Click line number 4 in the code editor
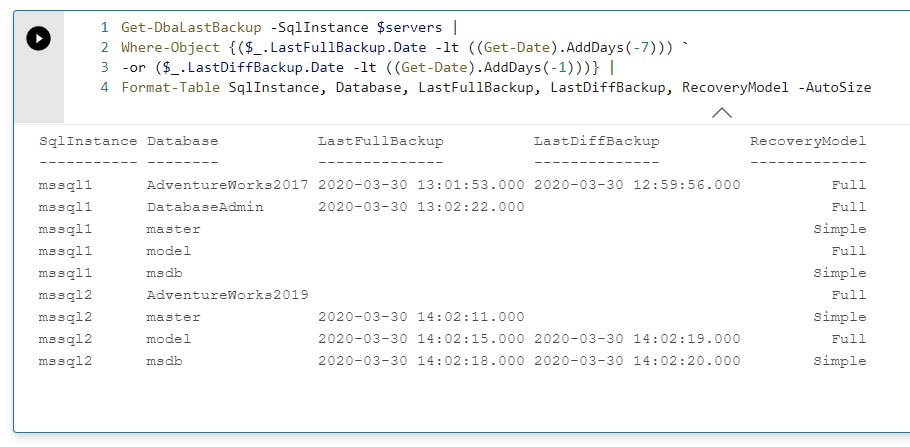910x447 pixels. (x=104, y=87)
